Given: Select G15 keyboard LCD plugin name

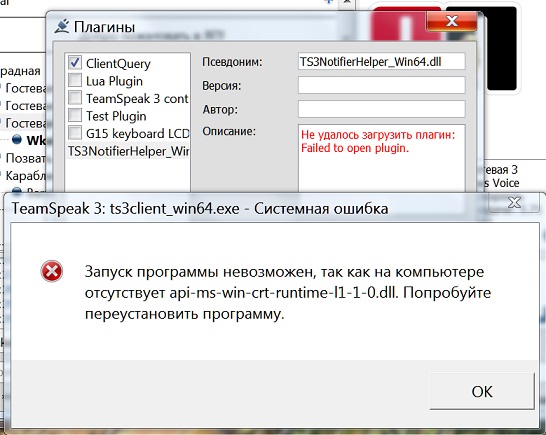Looking at the screenshot, I should tap(138, 133).
